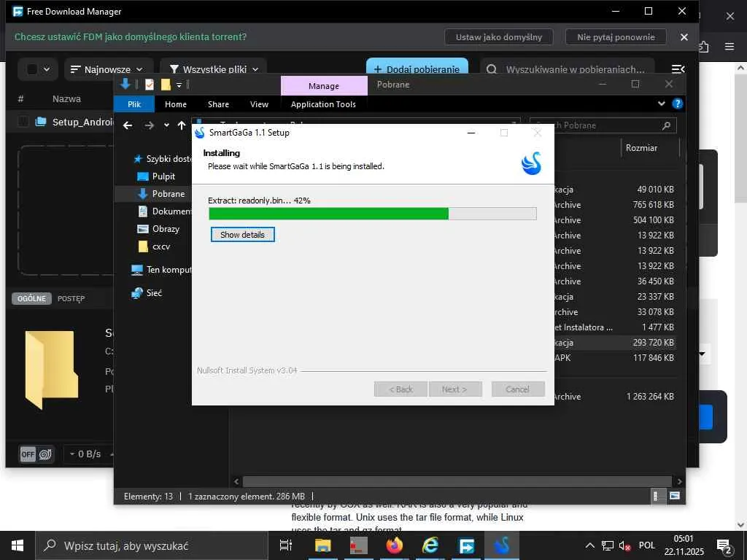Click the SmartGaGa swan logo in installer header
Screen dimensions: 747x560
(531, 163)
